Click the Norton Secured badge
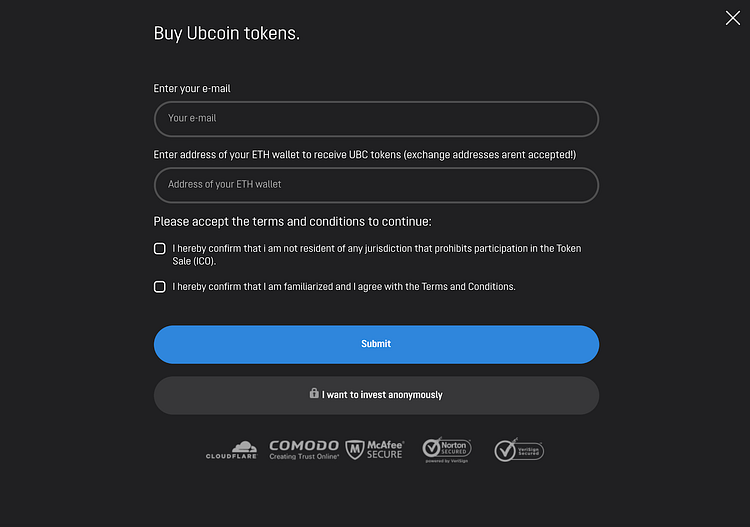 pos(446,450)
